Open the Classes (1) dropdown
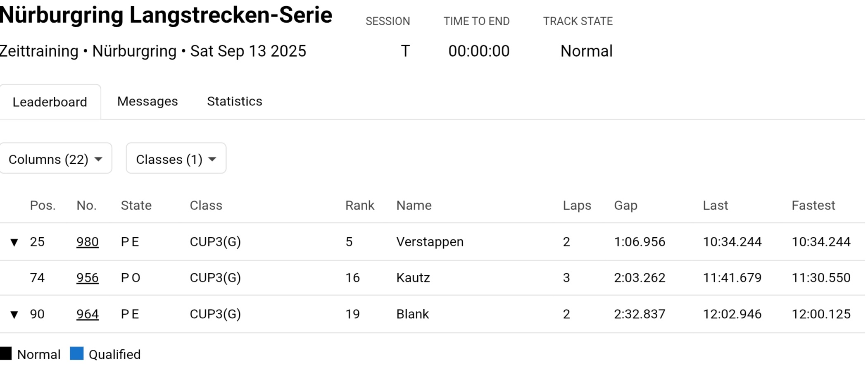Image resolution: width=868 pixels, height=370 pixels. coord(176,158)
